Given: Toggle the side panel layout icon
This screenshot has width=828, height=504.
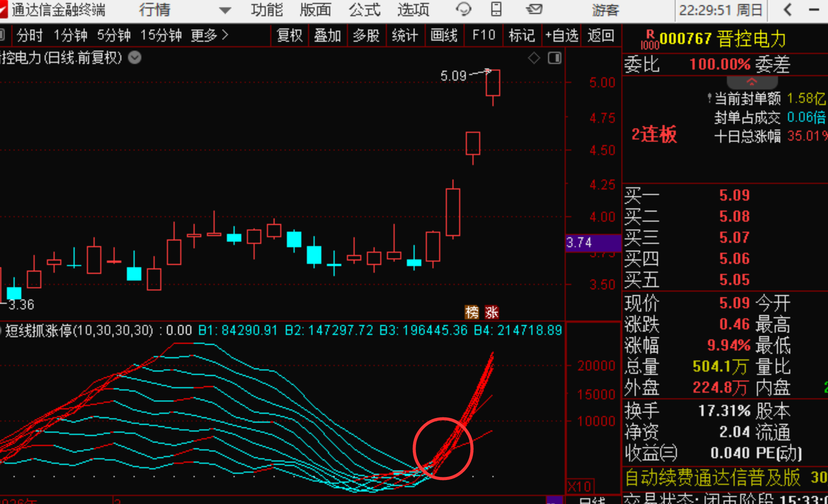Looking at the screenshot, I should [555, 58].
